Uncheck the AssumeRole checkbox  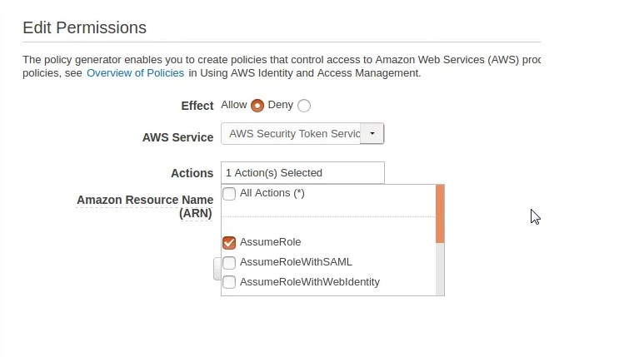[x=229, y=242]
